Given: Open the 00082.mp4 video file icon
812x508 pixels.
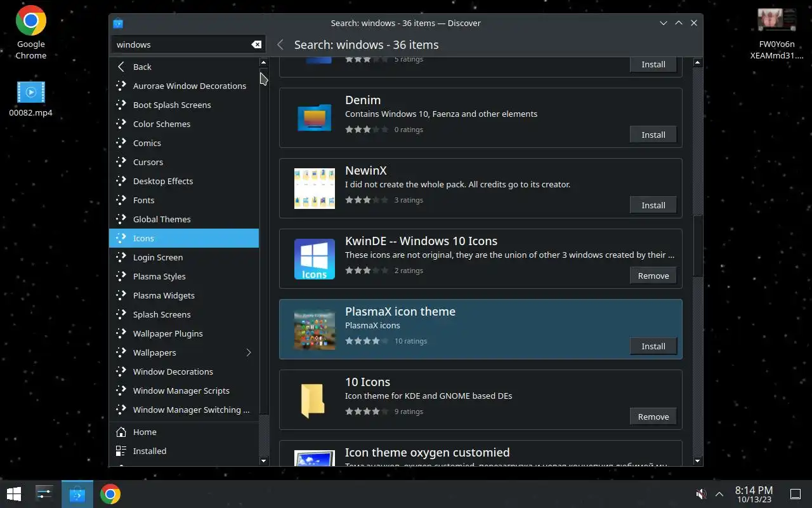Looking at the screenshot, I should pyautogui.click(x=30, y=99).
